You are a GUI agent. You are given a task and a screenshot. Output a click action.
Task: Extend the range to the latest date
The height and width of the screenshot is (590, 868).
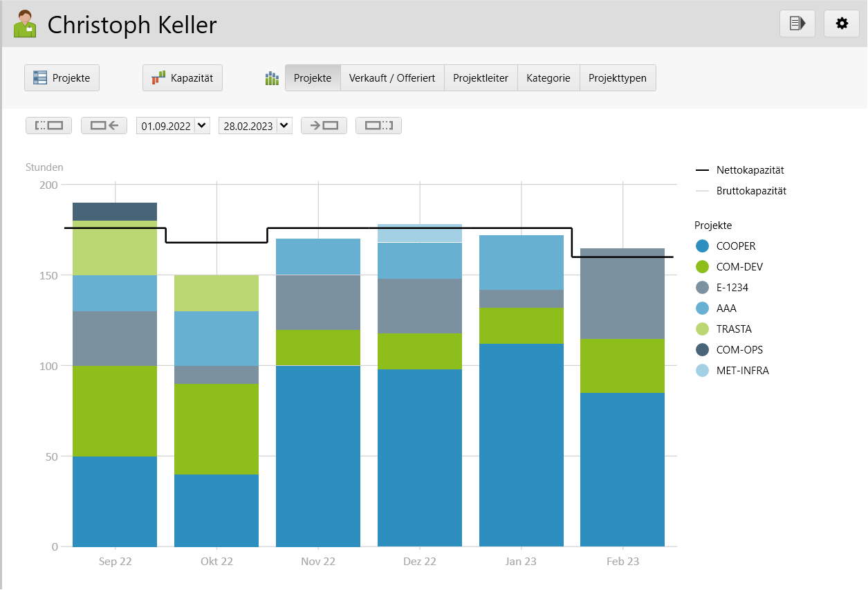(378, 125)
